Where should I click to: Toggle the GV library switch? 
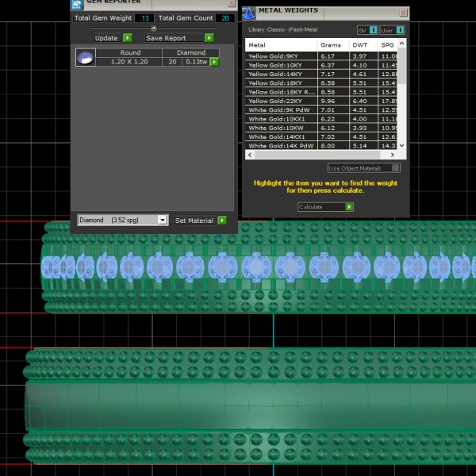(x=367, y=30)
